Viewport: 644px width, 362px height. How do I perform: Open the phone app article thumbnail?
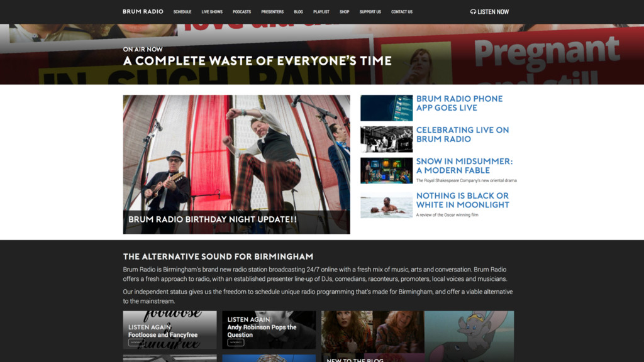(x=387, y=108)
